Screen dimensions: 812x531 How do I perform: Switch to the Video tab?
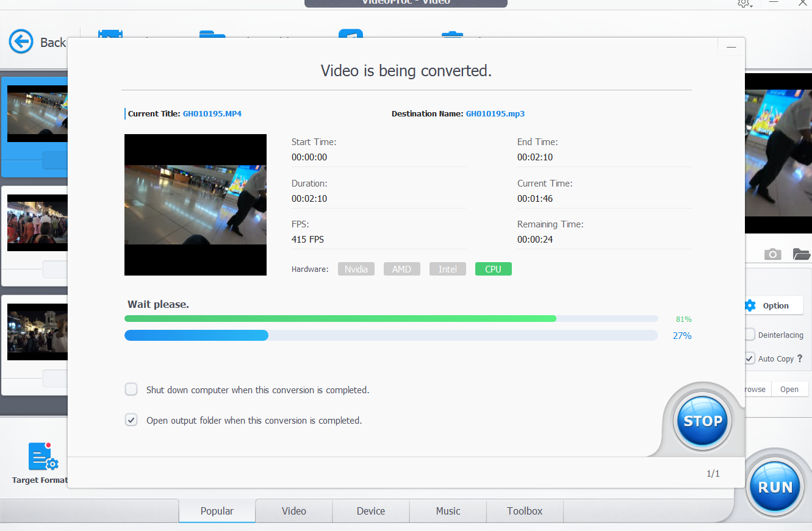point(294,511)
